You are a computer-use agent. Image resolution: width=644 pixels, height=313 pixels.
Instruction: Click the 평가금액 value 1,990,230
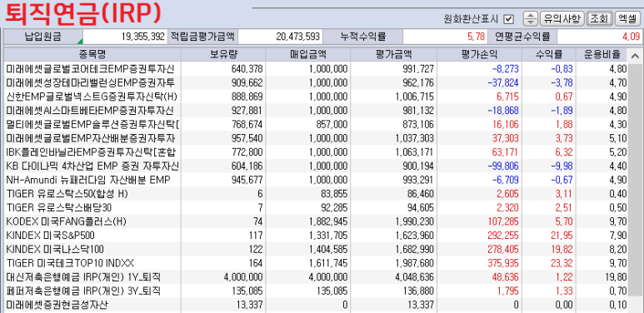point(415,222)
